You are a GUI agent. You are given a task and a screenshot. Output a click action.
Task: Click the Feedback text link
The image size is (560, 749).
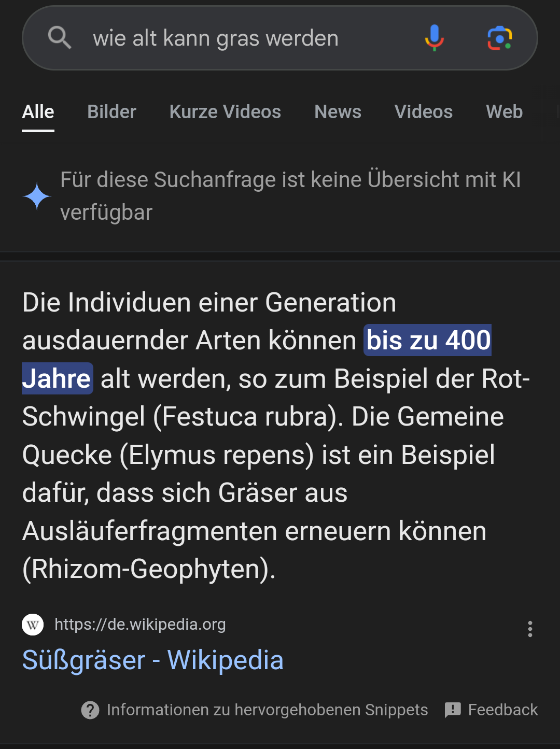[x=502, y=710]
